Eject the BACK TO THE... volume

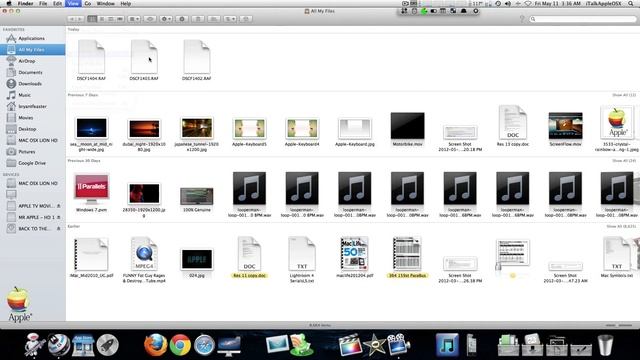(58, 229)
